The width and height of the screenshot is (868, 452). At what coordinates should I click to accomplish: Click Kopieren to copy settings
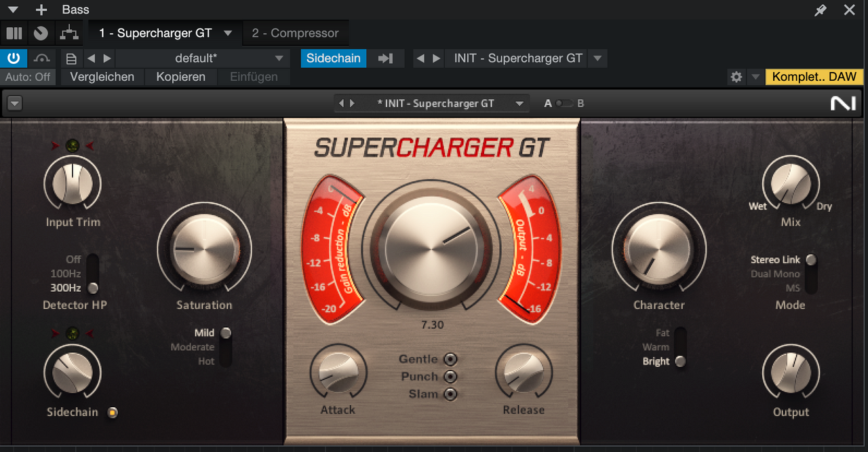click(180, 77)
